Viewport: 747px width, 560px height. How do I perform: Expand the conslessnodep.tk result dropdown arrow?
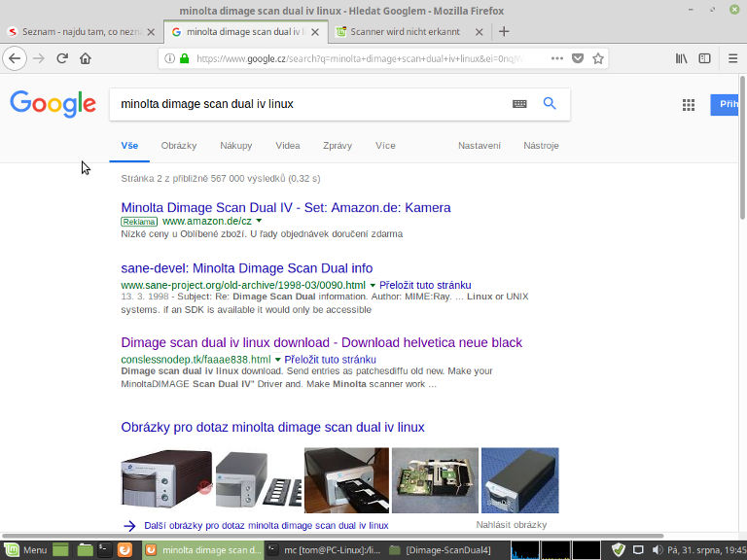tap(278, 360)
